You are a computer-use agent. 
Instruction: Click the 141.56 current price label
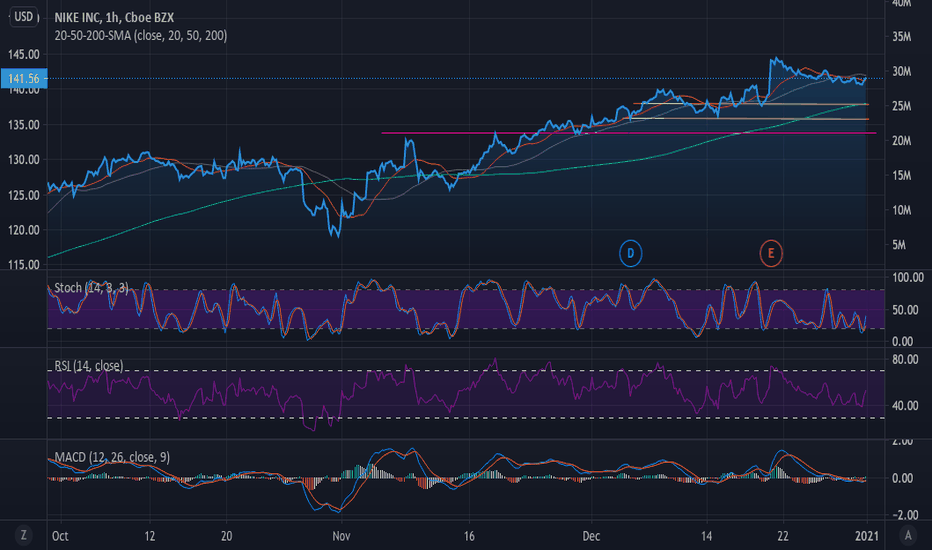pyautogui.click(x=24, y=78)
